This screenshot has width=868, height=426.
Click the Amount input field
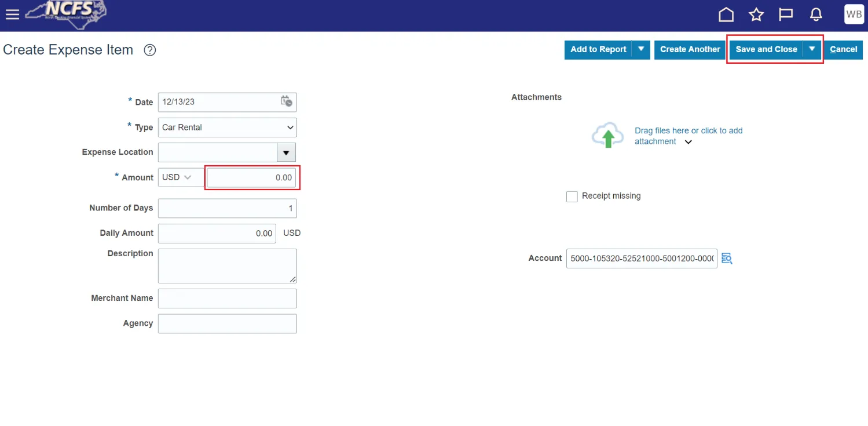coord(251,177)
